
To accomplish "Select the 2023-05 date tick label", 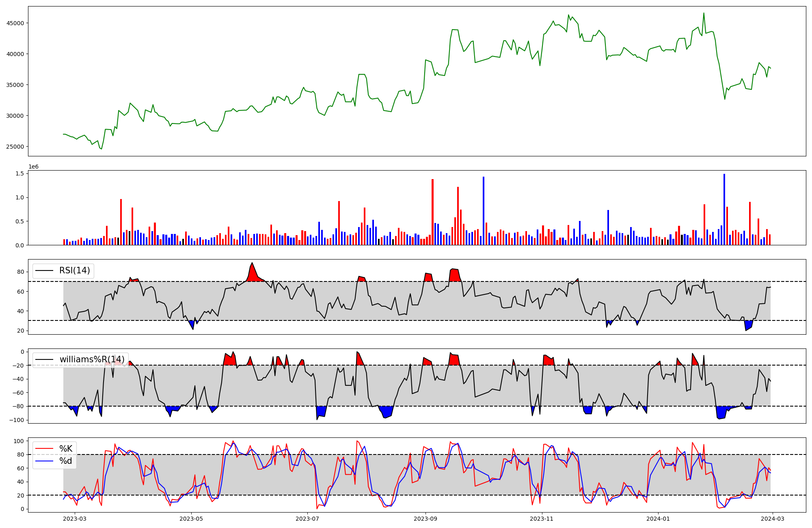I will [x=191, y=518].
